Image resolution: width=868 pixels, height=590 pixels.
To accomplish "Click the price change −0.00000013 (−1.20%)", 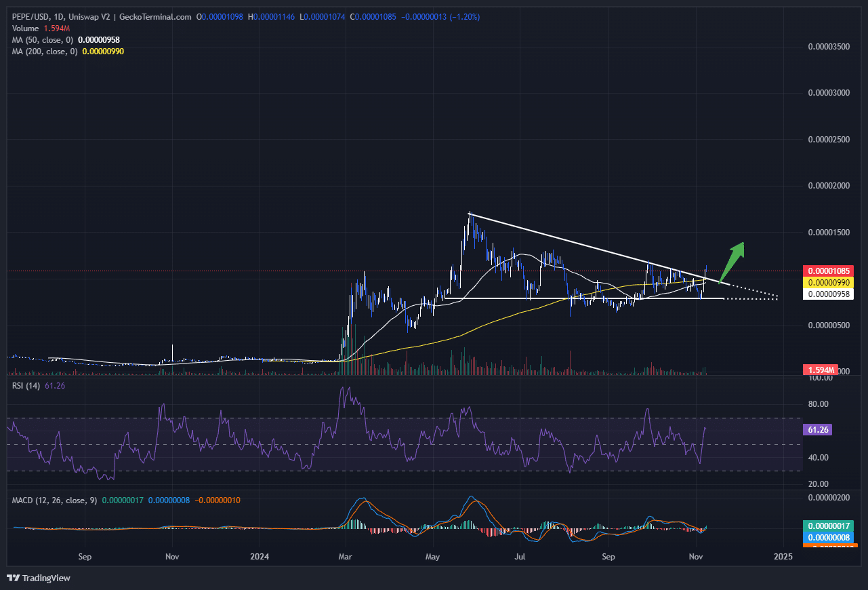I will point(442,17).
